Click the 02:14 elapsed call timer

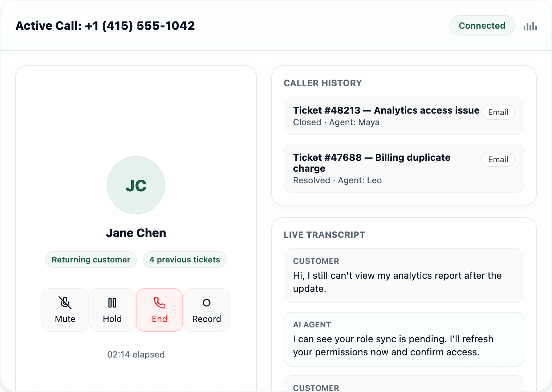point(135,354)
